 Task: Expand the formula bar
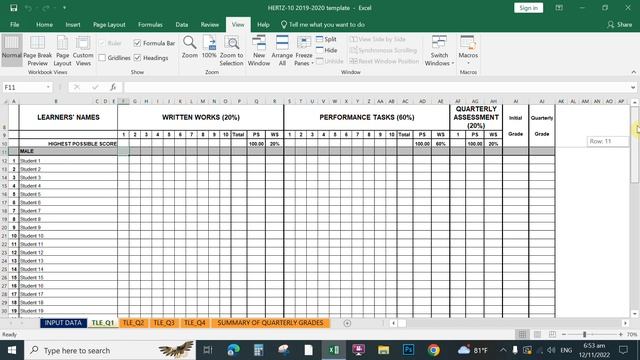(633, 87)
